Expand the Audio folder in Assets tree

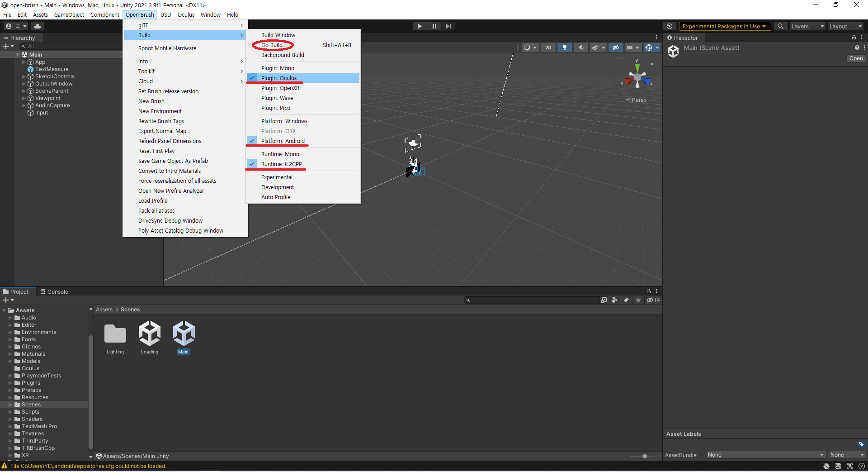click(10, 318)
